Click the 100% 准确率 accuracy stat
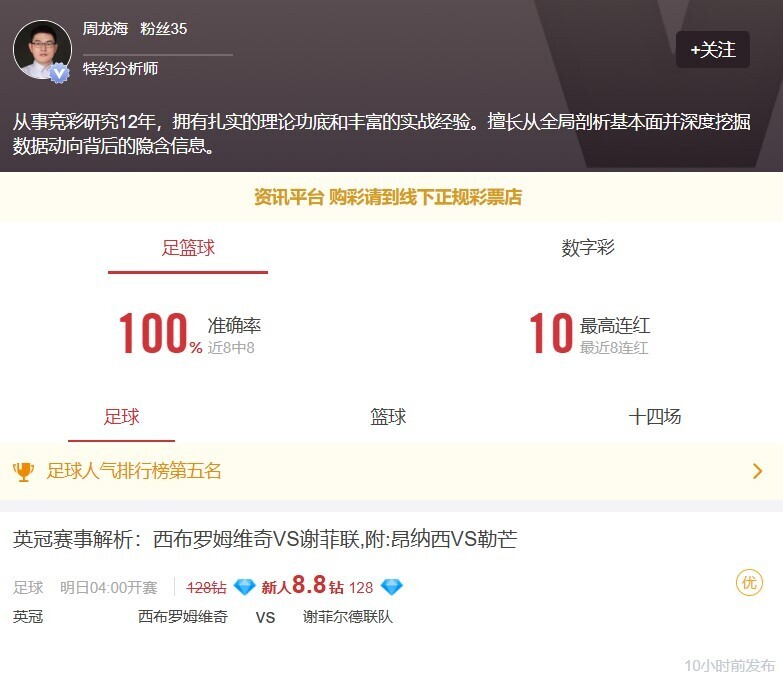This screenshot has width=783, height=678. coord(190,334)
